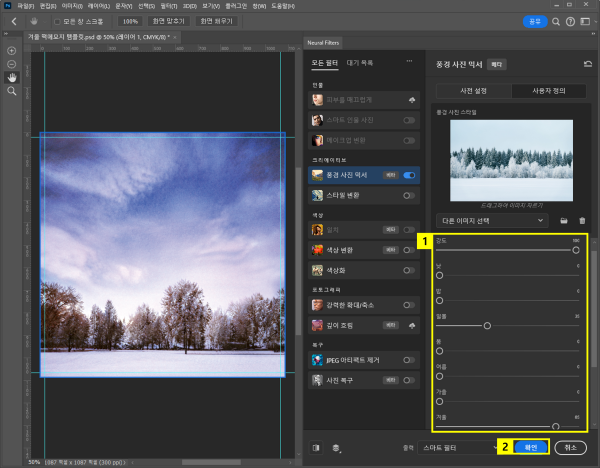Enable the 스타일 변환 filter switch
This screenshot has height=468, width=600.
point(409,196)
